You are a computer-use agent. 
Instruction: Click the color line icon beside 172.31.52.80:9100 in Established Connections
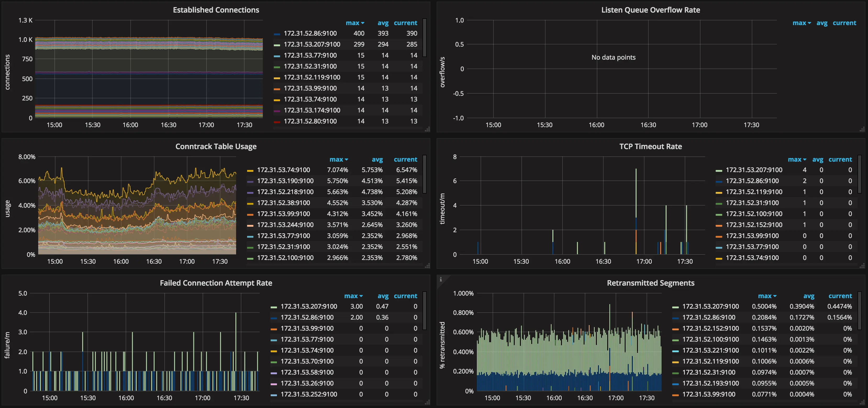277,122
